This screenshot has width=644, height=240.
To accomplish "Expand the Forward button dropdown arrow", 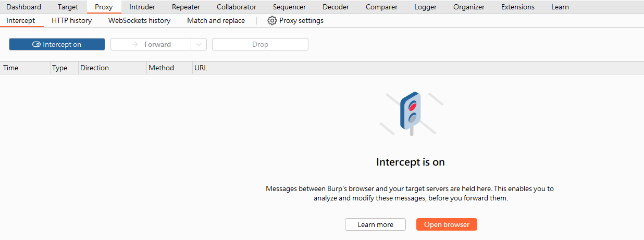I will pos(199,44).
